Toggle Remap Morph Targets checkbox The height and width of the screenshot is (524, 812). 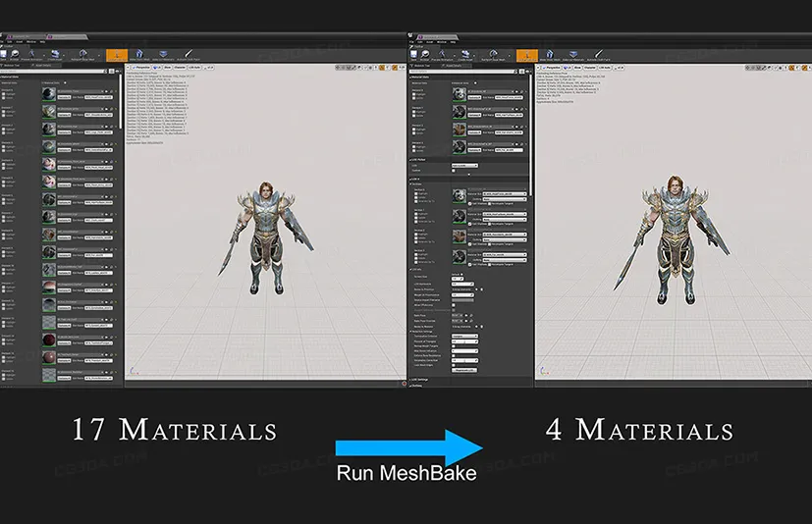[x=453, y=345]
